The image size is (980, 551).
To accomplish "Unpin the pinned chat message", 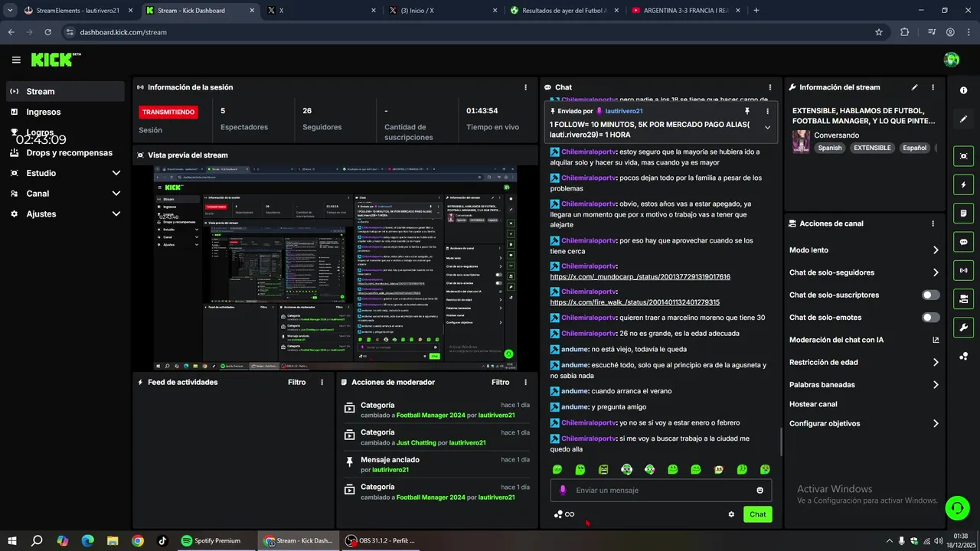I will 747,111.
